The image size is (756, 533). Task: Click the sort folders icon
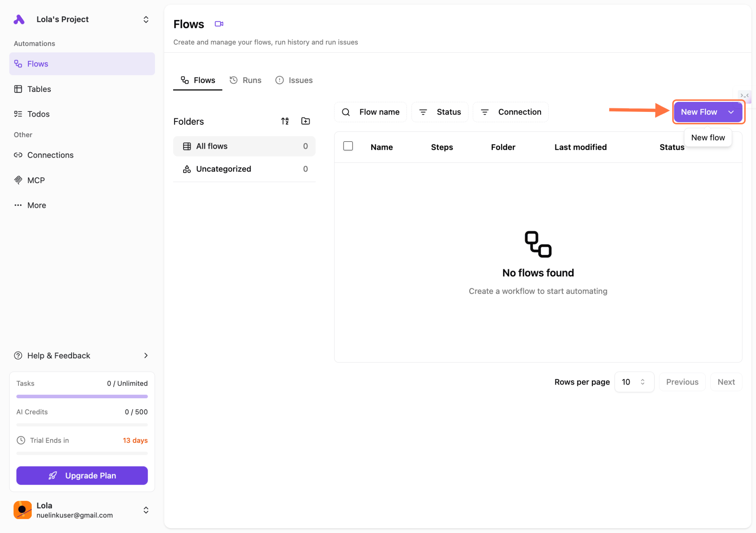(285, 121)
